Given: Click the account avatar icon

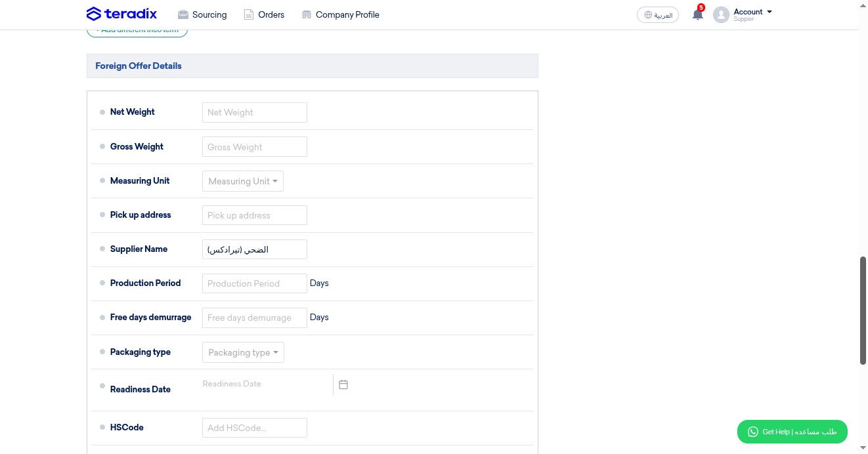Looking at the screenshot, I should 721,14.
